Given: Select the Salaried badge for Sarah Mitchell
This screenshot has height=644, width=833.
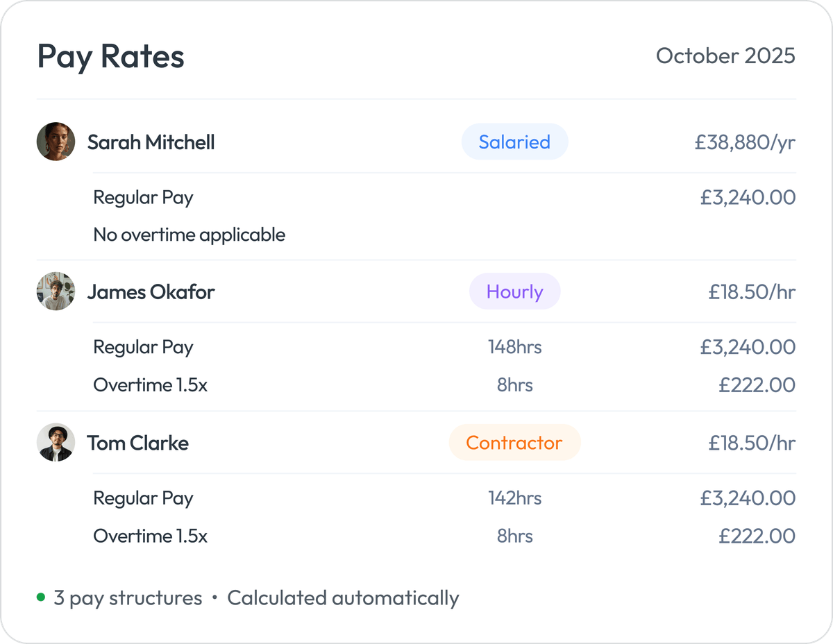Looking at the screenshot, I should (514, 142).
